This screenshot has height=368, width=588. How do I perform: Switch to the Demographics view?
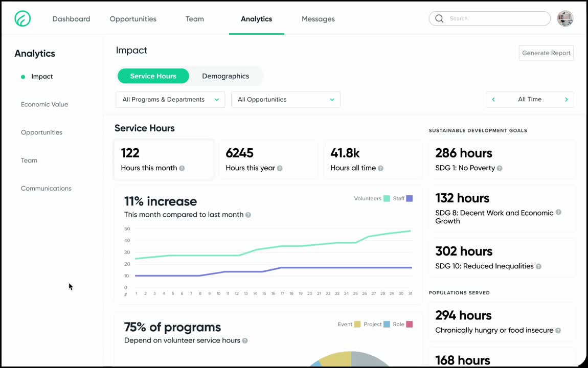(225, 76)
